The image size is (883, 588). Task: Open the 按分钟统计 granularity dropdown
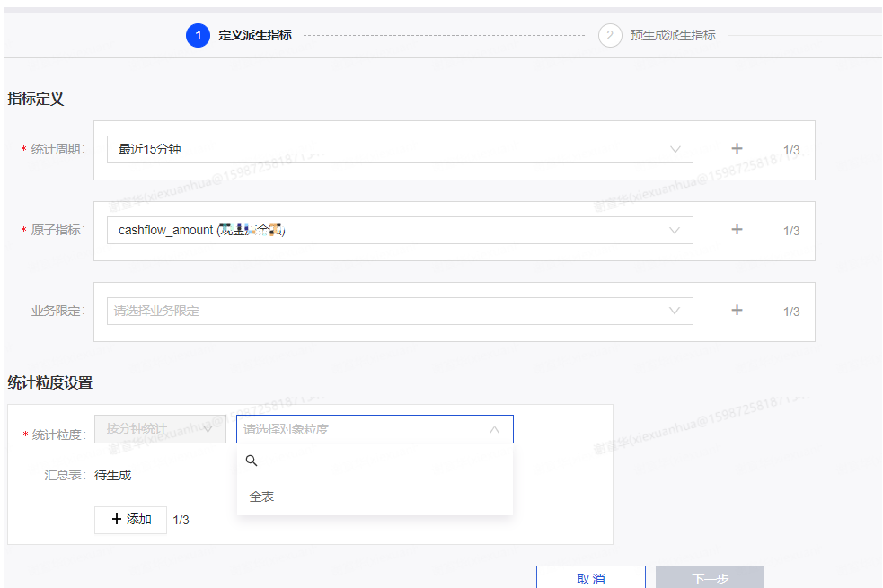click(x=160, y=429)
